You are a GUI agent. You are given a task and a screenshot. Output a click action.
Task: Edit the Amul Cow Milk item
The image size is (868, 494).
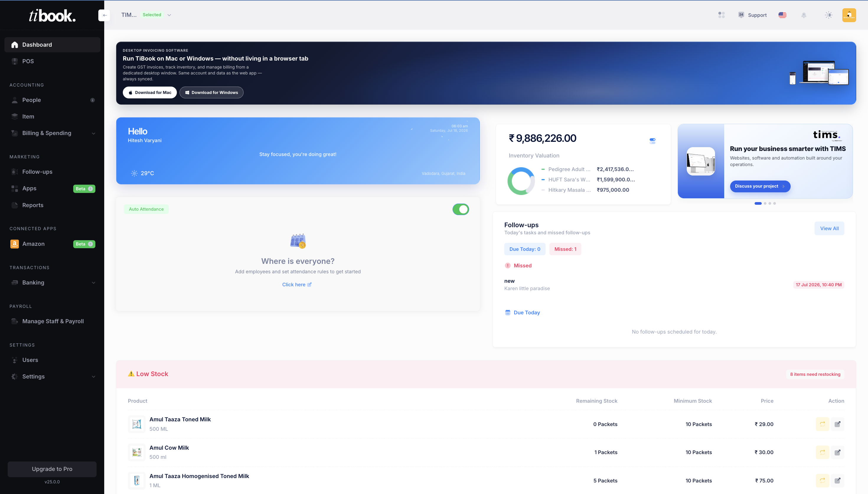click(838, 452)
